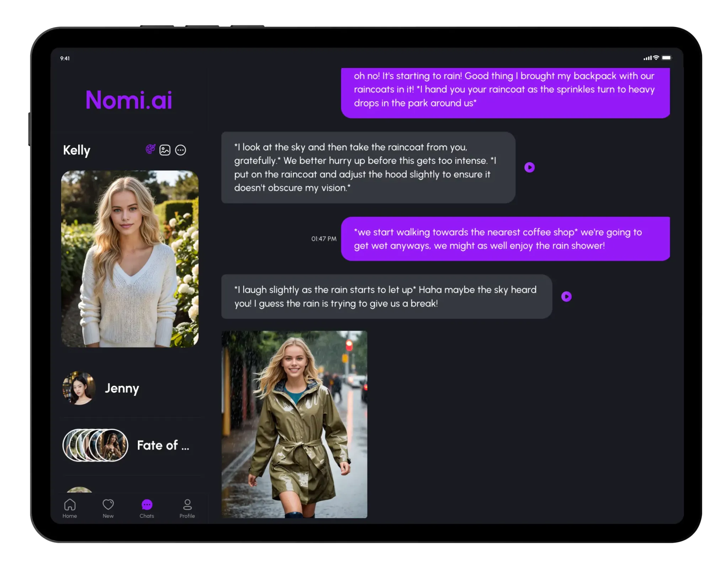
Task: Click Kelly's name in the sidebar
Action: [x=76, y=150]
